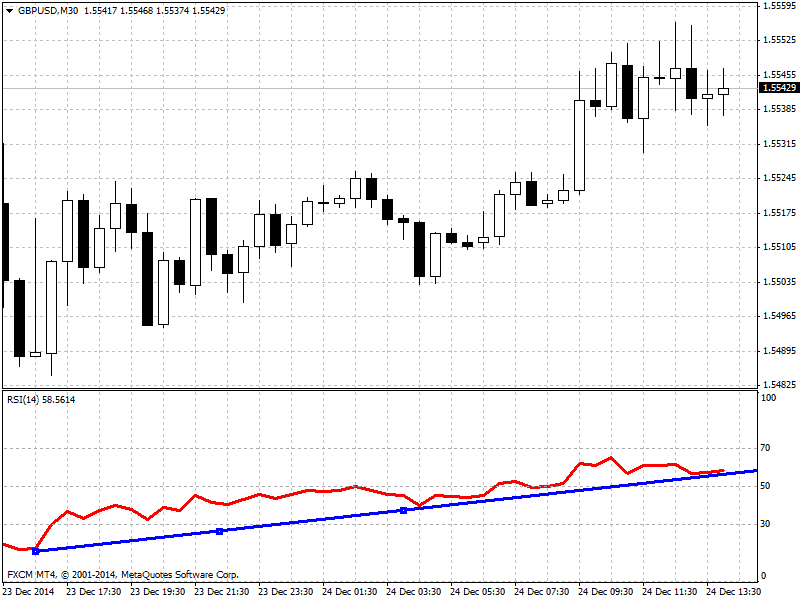The height and width of the screenshot is (600, 800).
Task: Click the 23 Dec 17:30 time label
Action: coord(94,592)
